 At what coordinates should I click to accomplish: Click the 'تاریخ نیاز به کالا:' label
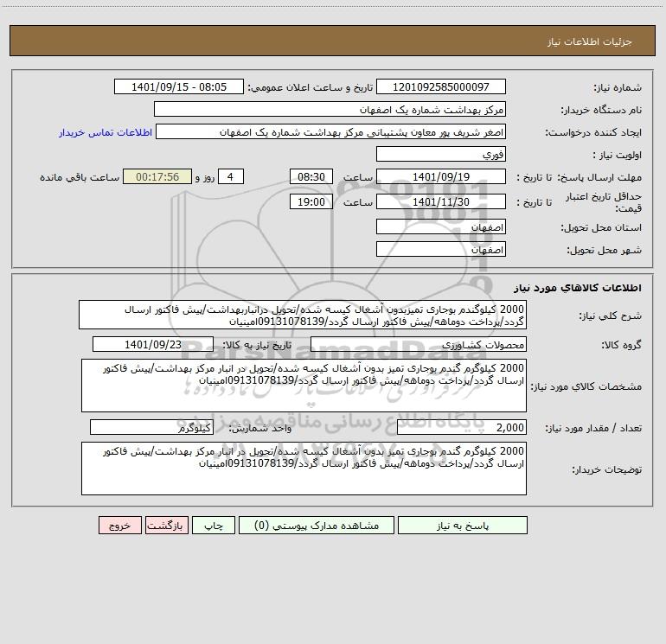coord(258,345)
